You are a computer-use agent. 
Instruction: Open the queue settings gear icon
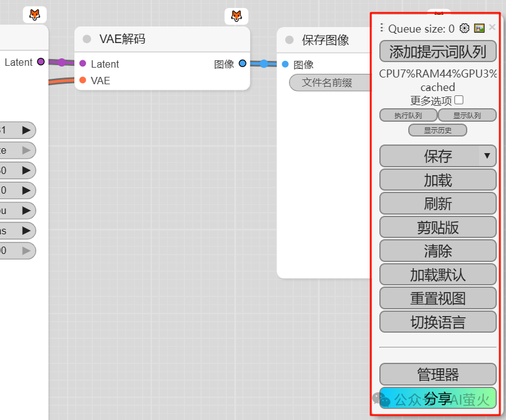point(464,28)
